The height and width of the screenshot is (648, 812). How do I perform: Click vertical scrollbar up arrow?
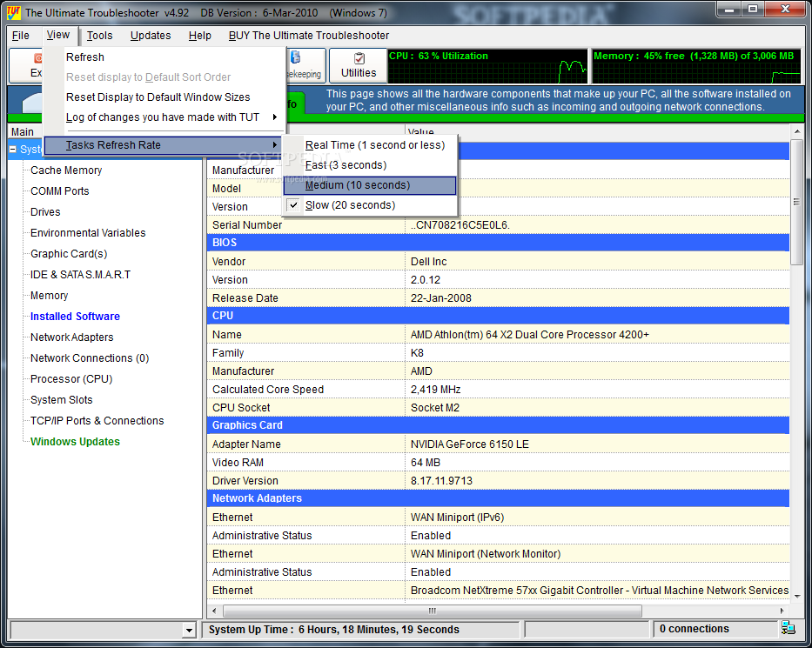[797, 131]
